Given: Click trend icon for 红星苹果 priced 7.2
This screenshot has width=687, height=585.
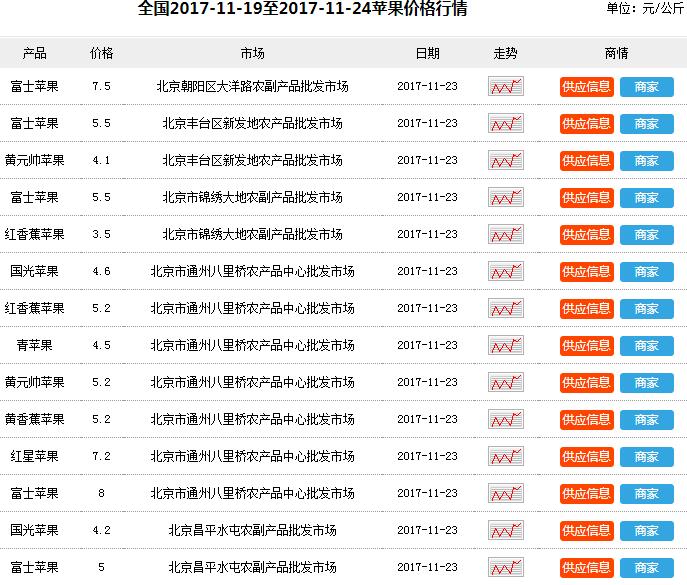Looking at the screenshot, I should tap(506, 457).
